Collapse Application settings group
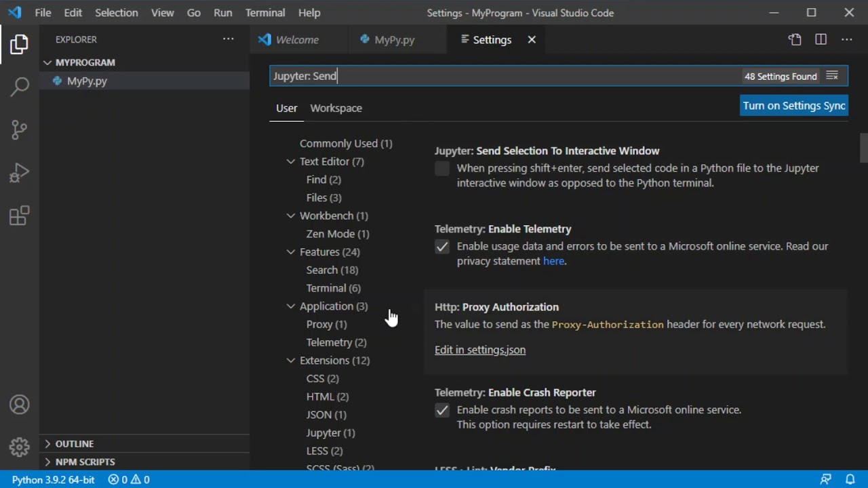The width and height of the screenshot is (868, 488). click(x=290, y=306)
